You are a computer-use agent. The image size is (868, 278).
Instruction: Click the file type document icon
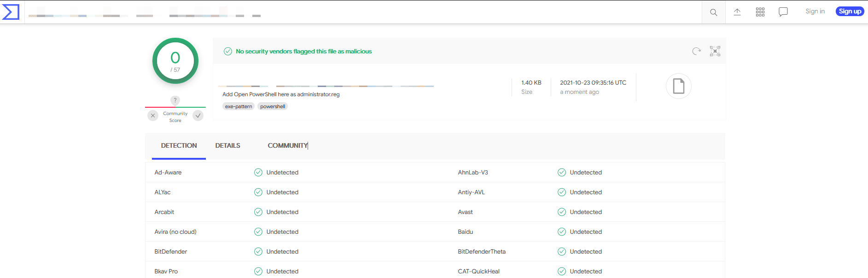678,86
